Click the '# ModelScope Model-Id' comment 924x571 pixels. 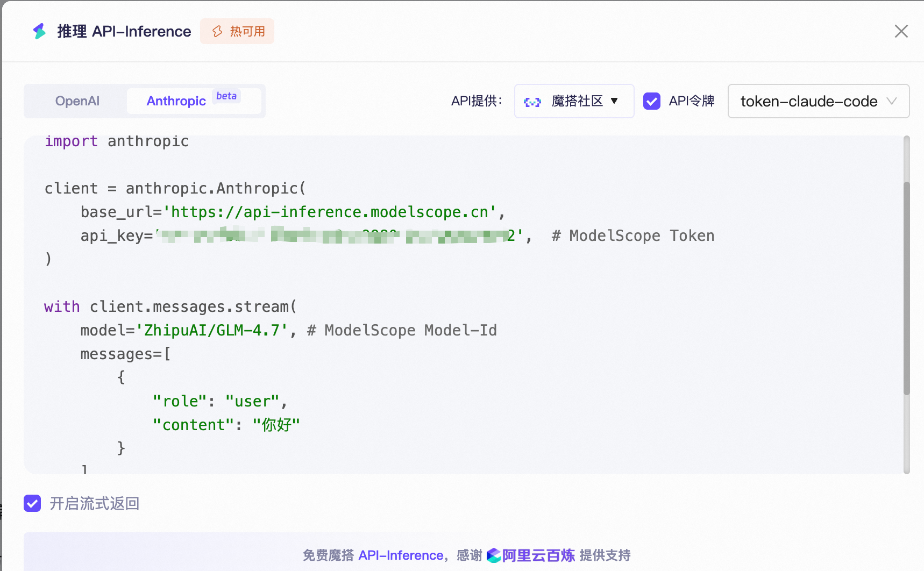(402, 331)
